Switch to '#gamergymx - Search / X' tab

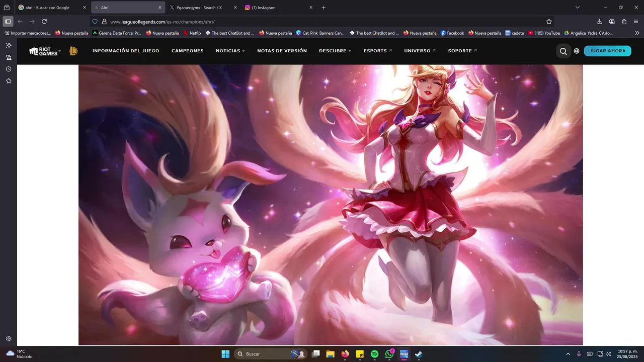(x=204, y=8)
